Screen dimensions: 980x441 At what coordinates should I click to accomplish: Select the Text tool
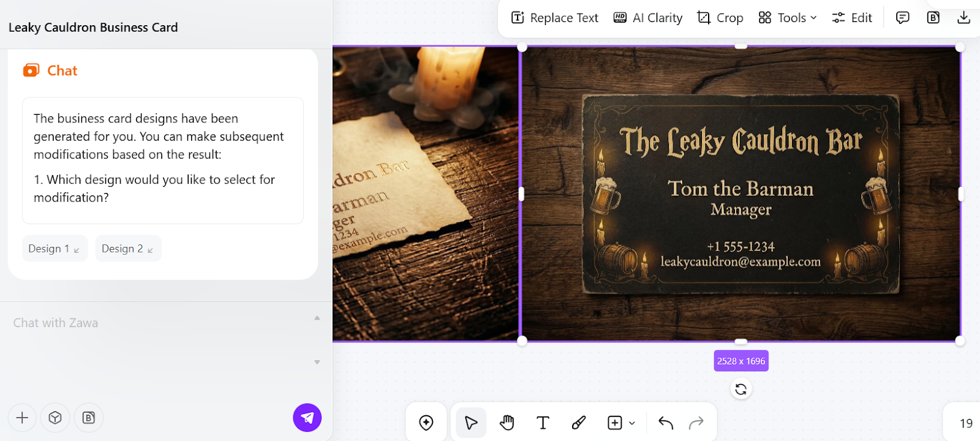[x=543, y=423]
